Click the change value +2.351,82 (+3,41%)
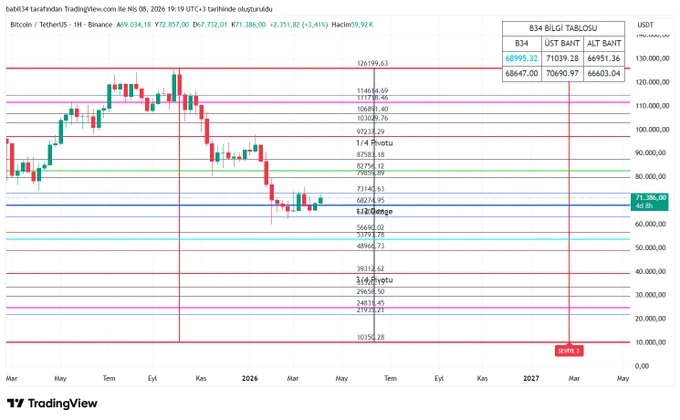This screenshot has height=420, width=680. point(299,25)
